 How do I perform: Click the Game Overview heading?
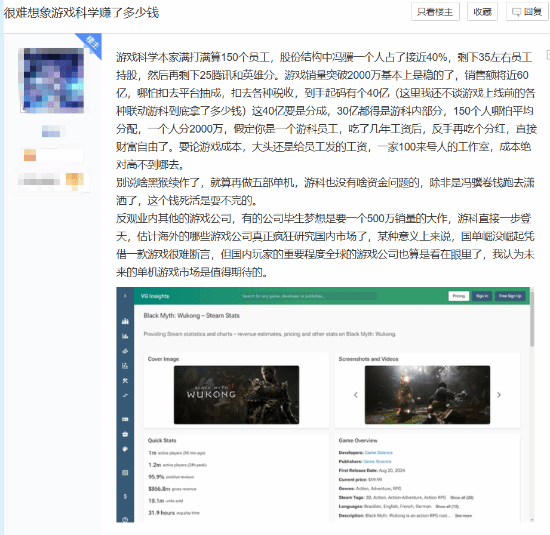pos(358,440)
